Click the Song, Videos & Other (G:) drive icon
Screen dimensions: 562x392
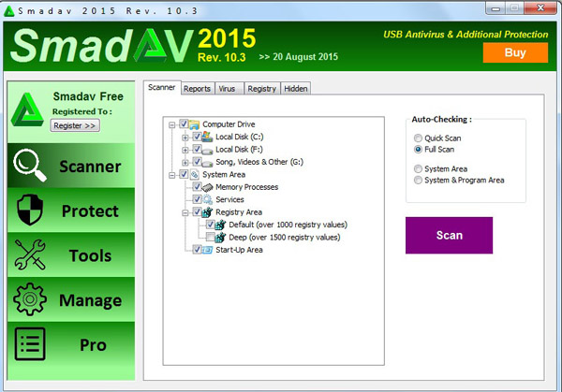(207, 163)
